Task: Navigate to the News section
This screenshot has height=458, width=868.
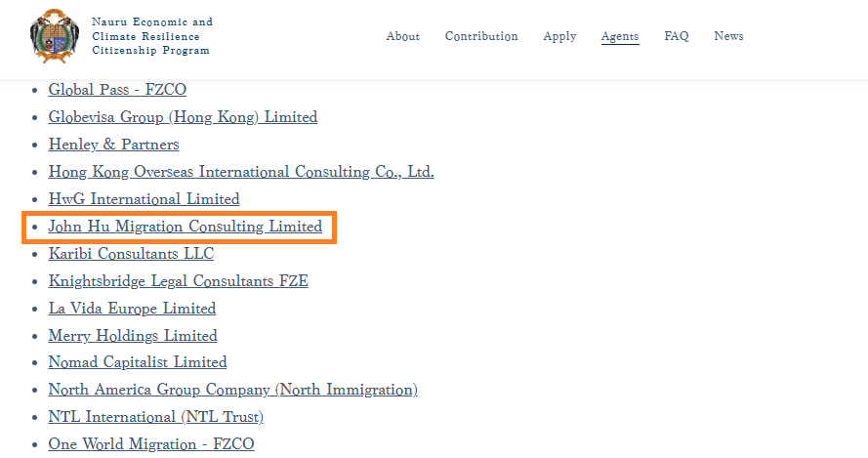Action: point(728,36)
